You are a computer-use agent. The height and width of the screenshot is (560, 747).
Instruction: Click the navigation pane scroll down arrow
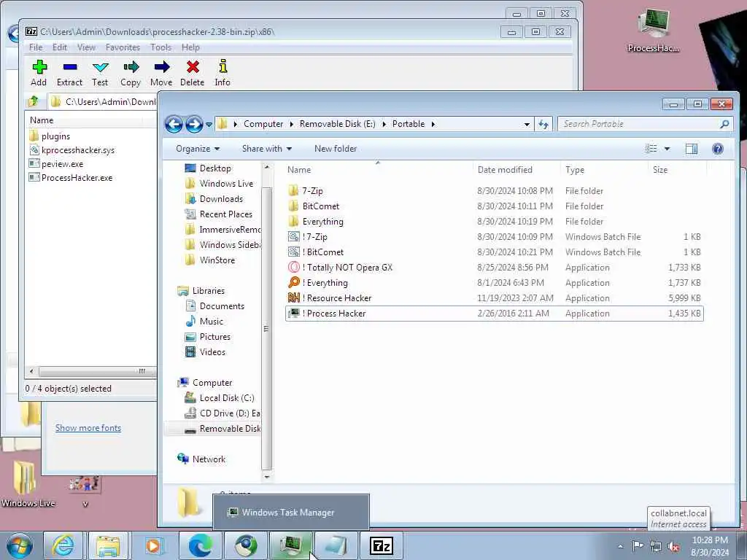[x=267, y=477]
